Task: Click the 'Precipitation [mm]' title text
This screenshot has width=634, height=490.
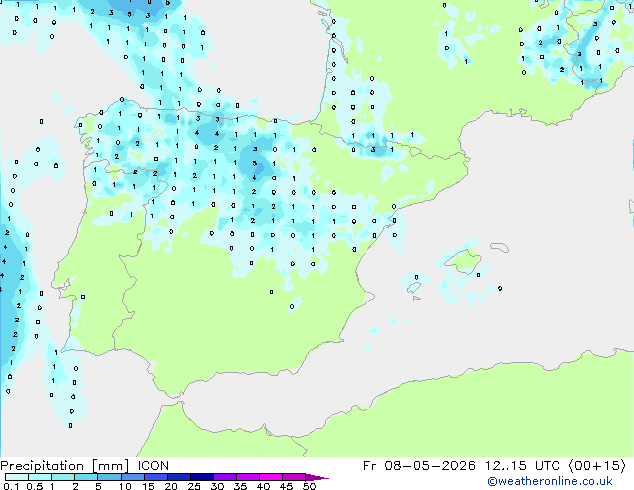Action: [65, 466]
